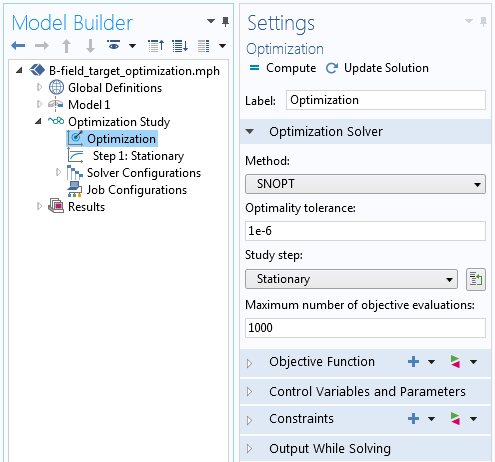Collapse the Optimization Study node

38,121
